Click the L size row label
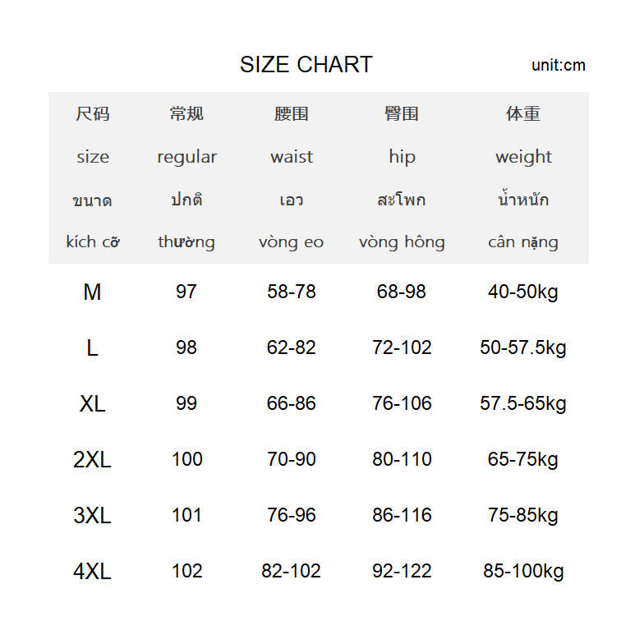This screenshot has height=644, width=644. [x=92, y=348]
